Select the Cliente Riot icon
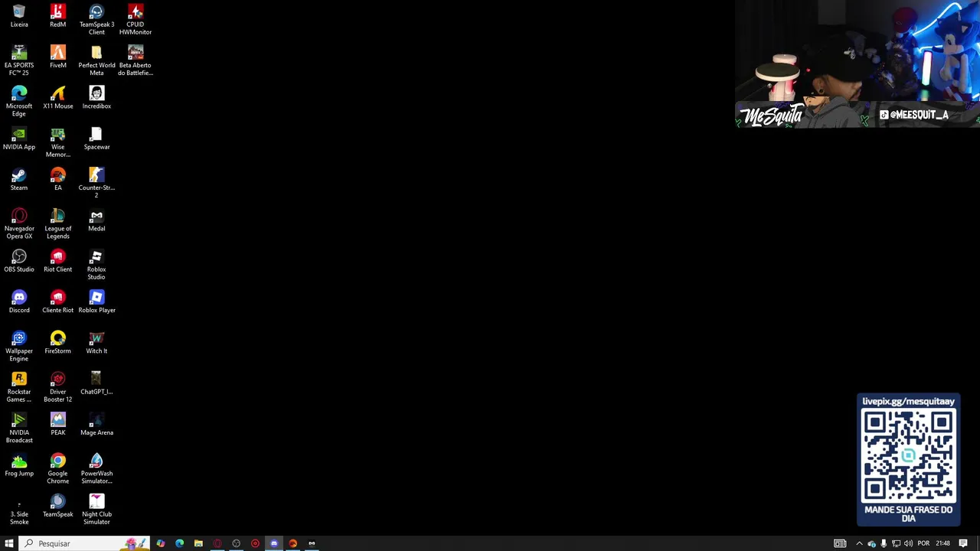Screen dimensions: 980x551 click(x=57, y=302)
